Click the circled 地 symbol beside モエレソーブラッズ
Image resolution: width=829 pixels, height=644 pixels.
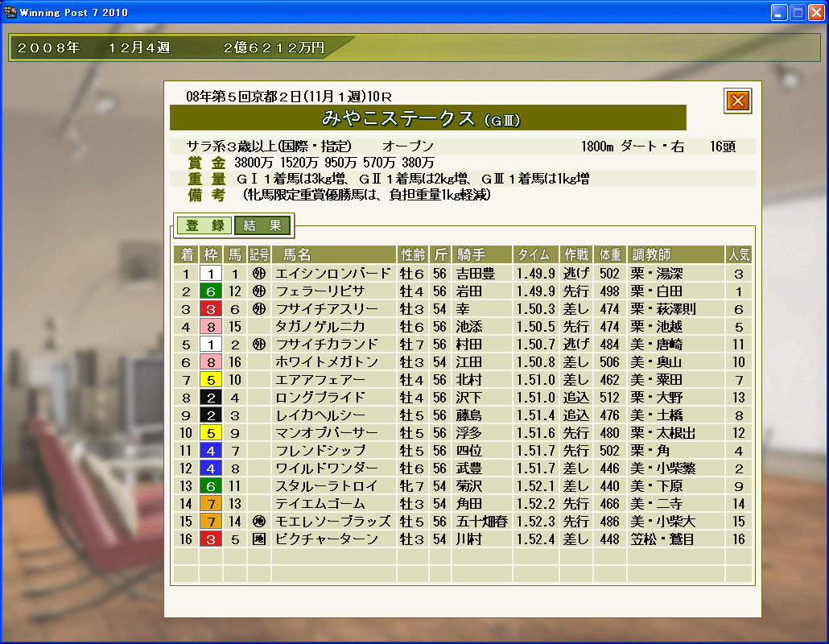pos(258,522)
